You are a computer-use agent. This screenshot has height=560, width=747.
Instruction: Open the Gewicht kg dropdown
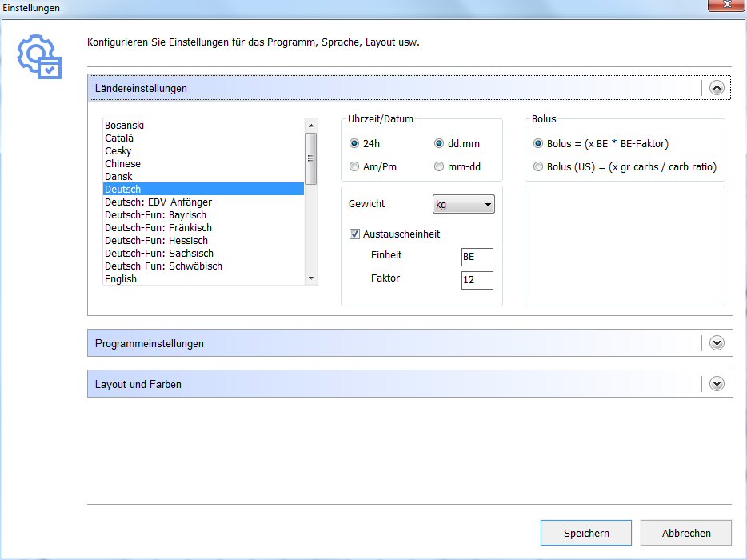point(463,205)
